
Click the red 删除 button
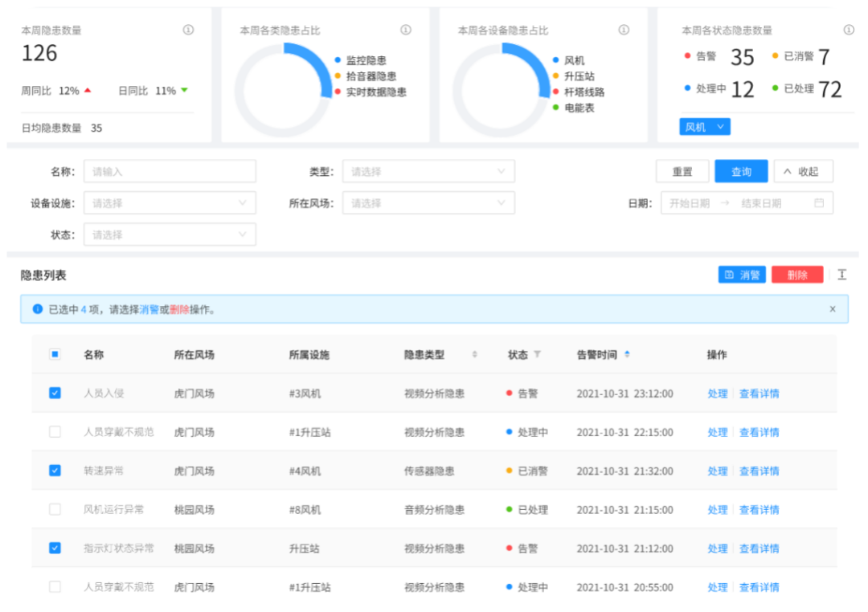[x=797, y=275]
